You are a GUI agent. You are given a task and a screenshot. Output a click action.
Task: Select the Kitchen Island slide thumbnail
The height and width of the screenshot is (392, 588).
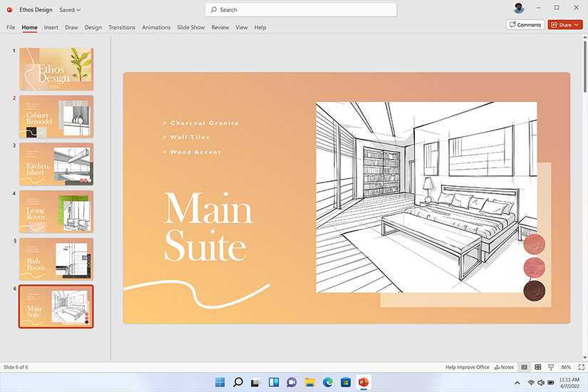coord(56,164)
